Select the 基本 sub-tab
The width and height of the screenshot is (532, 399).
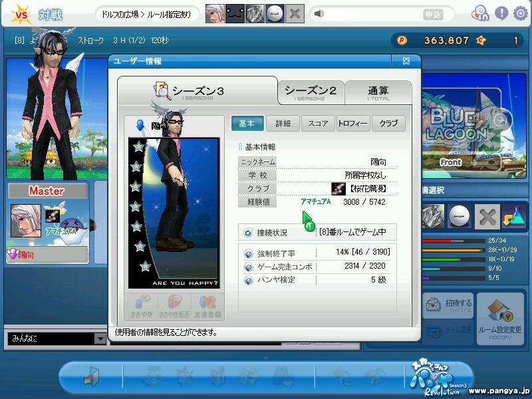click(x=247, y=124)
